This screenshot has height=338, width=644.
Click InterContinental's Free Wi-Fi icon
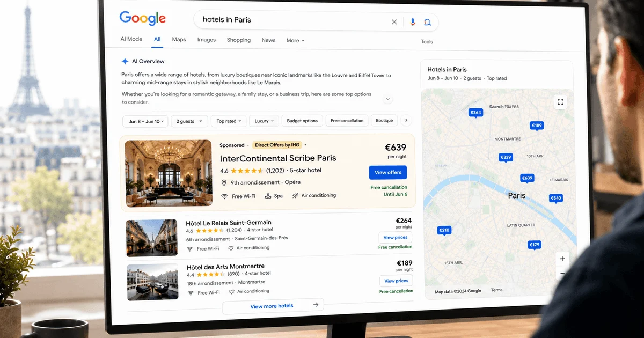[224, 196]
